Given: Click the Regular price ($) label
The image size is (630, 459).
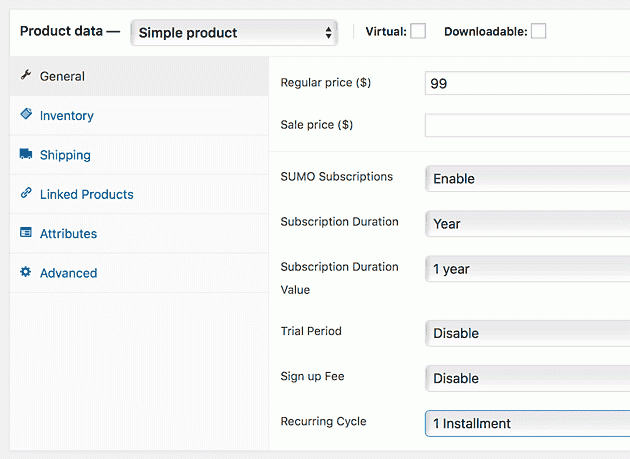Looking at the screenshot, I should [x=325, y=82].
